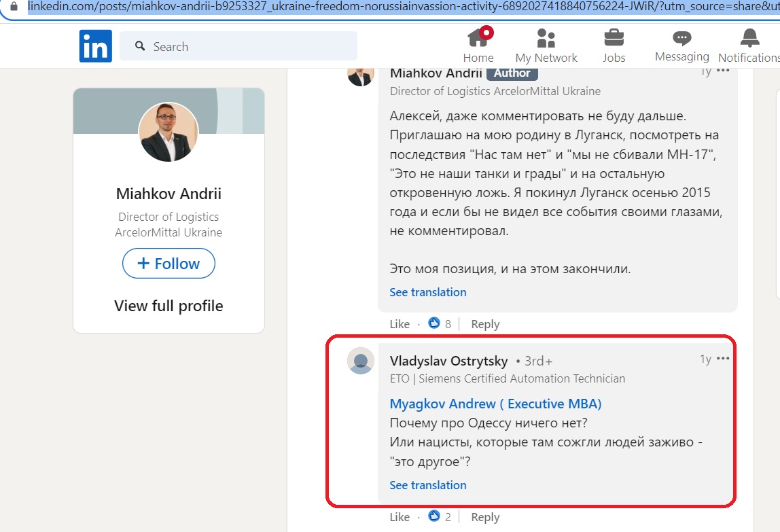Open the Myagkov Andrew ( Executive MBA) mention

tap(495, 404)
